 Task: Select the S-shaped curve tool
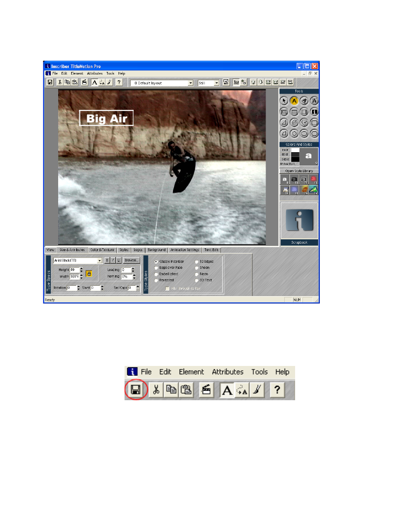coord(294,122)
